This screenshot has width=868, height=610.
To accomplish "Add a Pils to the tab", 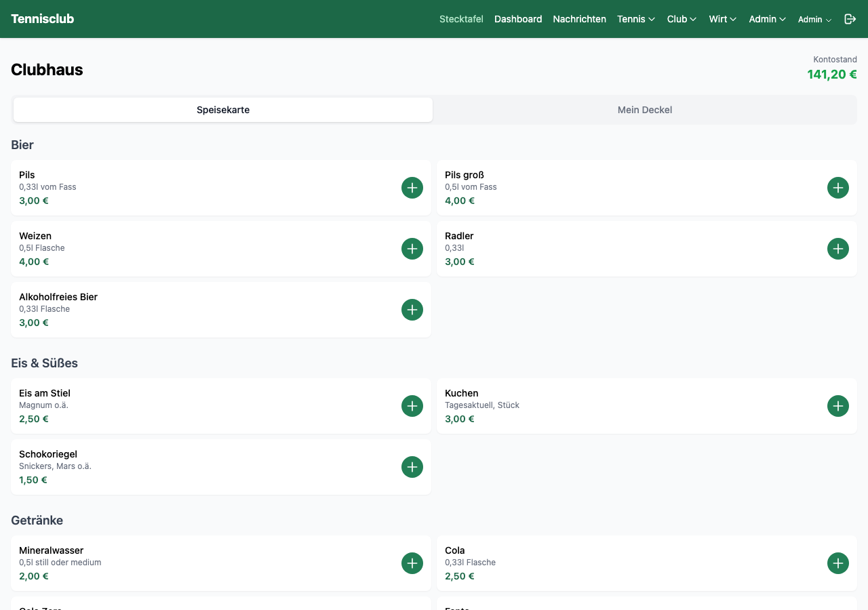I will click(412, 188).
